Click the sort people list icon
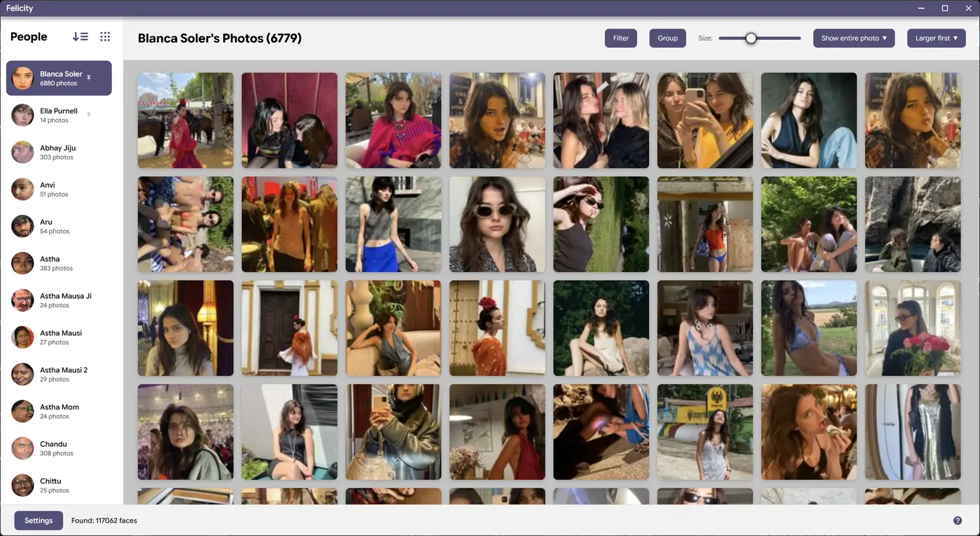This screenshot has height=536, width=980. tap(80, 37)
